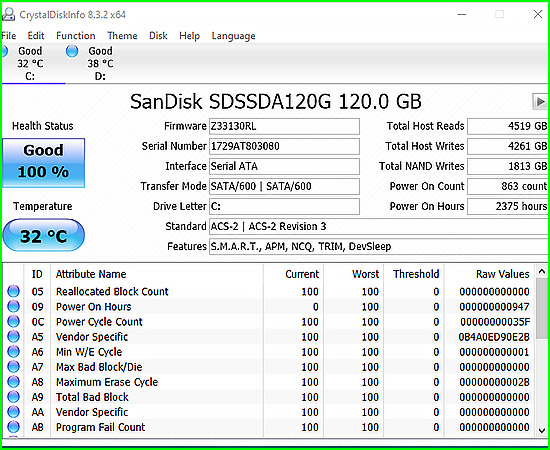Screen dimensions: 550x450
Task: Click the CrystalDiskInfo app icon in title bar
Action: tap(8, 14)
